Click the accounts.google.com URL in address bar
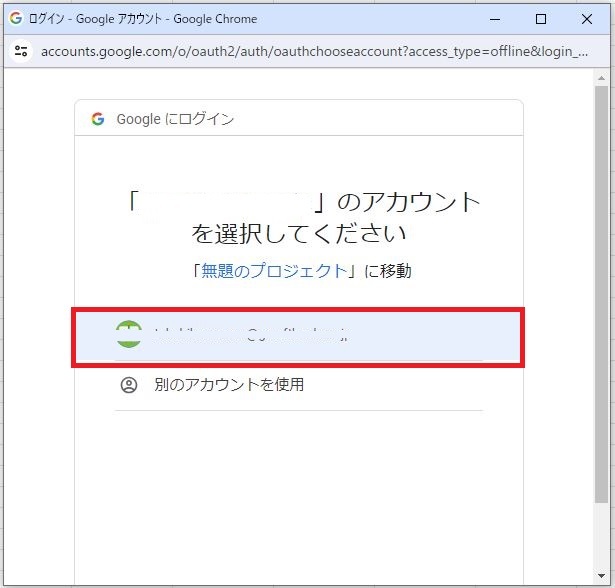Screen dimensions: 615x588 [315, 51]
